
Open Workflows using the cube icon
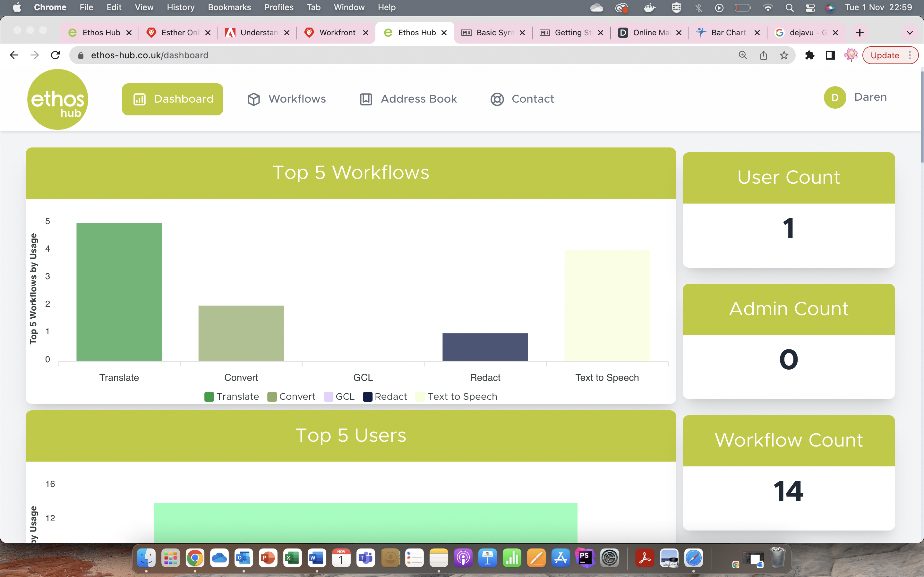point(253,99)
